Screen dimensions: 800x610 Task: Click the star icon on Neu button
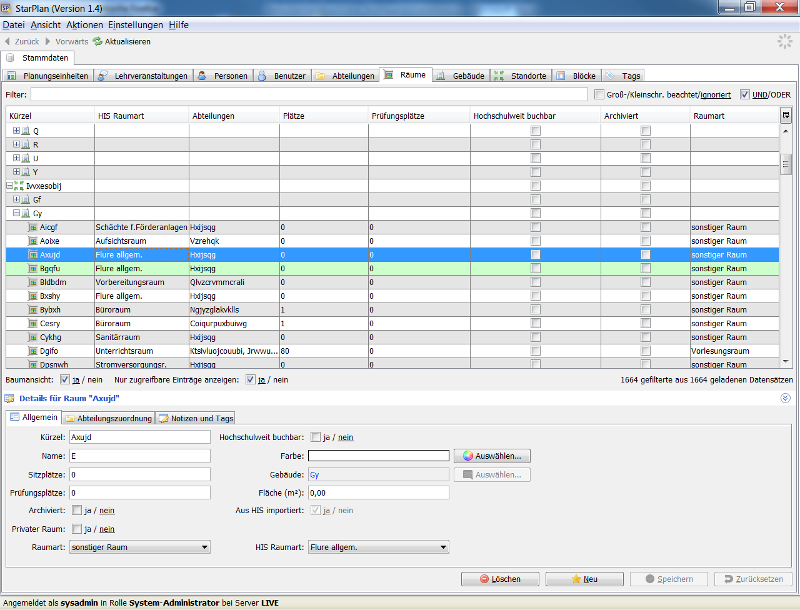click(x=576, y=579)
